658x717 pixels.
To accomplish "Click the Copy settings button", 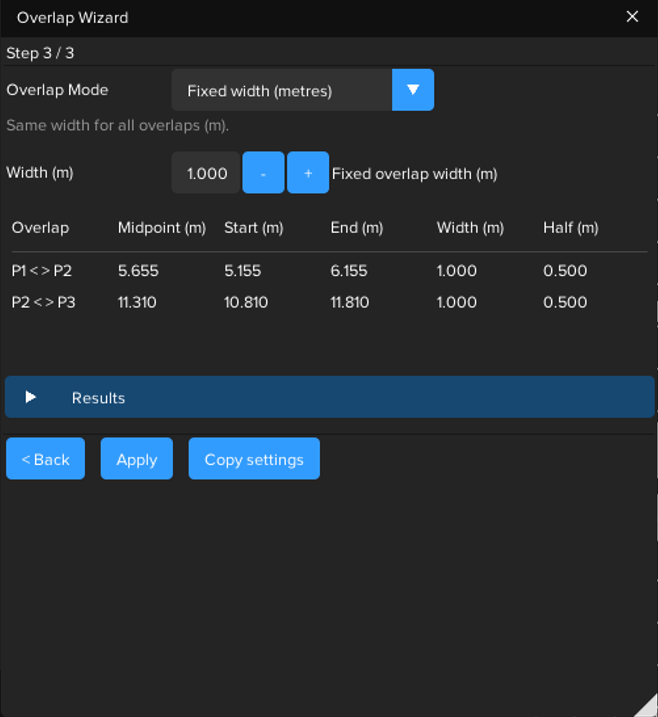I will click(x=254, y=459).
